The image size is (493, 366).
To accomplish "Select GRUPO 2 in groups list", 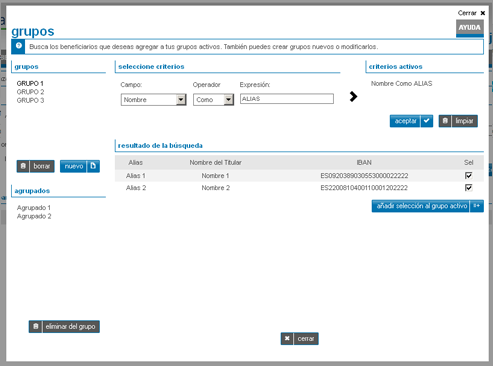I will [x=30, y=92].
